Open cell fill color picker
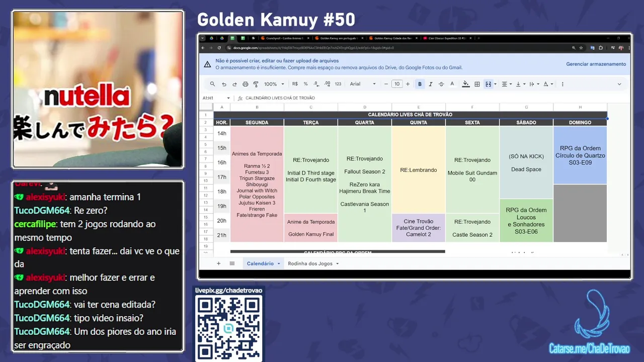644x362 pixels. point(466,84)
